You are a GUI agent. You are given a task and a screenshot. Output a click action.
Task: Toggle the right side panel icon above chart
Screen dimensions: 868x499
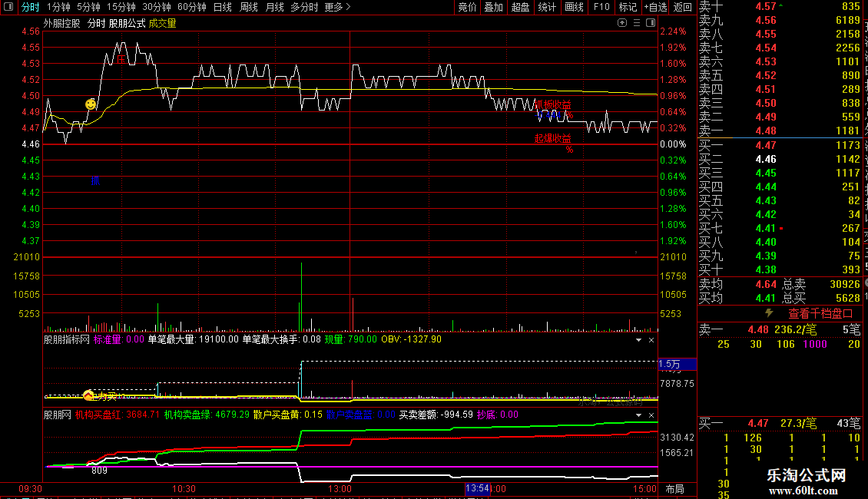tap(651, 23)
